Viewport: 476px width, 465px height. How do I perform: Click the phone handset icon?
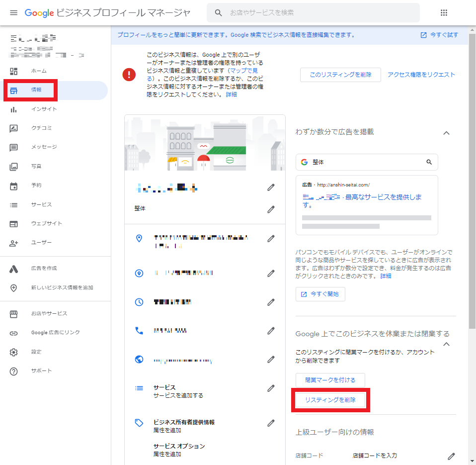[x=139, y=331]
